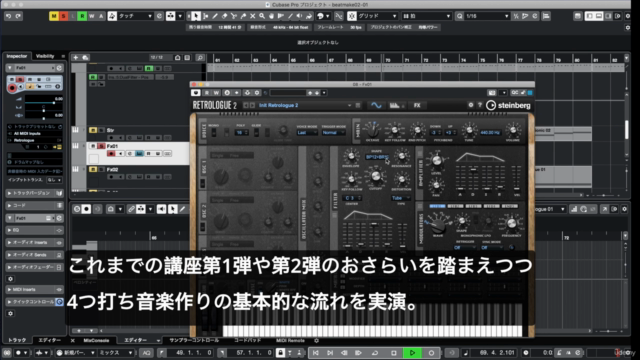Expand the コード inspector section
The image size is (640, 360).
[34, 205]
